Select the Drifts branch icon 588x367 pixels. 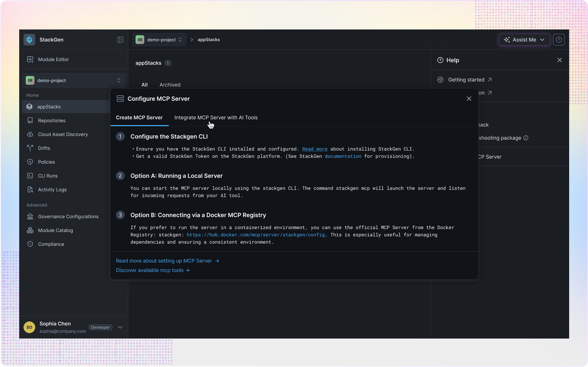point(30,148)
